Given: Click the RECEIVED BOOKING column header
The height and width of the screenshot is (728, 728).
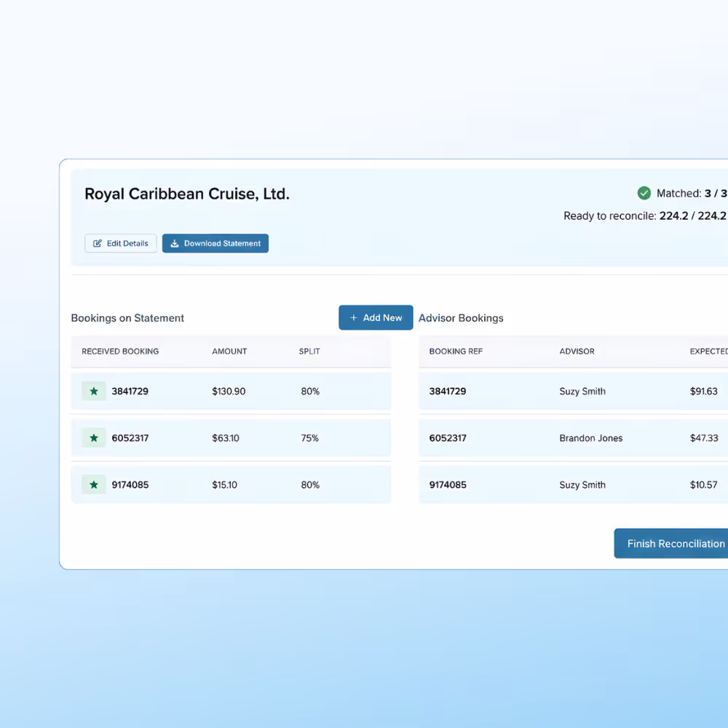Looking at the screenshot, I should (120, 352).
